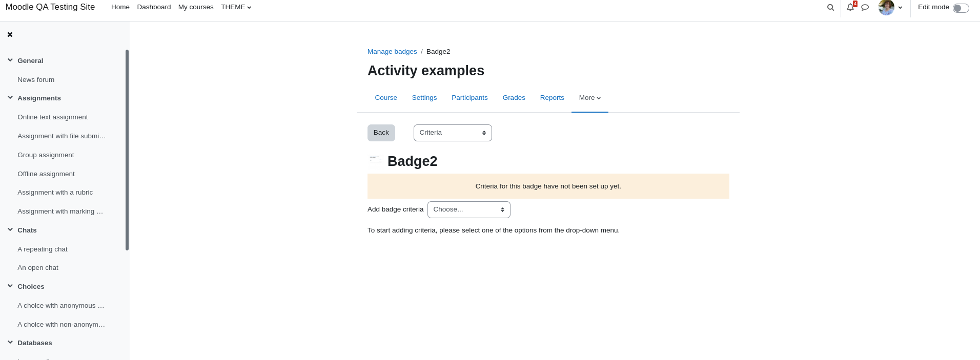980x360 pixels.
Task: Open the Criteria dropdown selector
Action: coord(453,133)
